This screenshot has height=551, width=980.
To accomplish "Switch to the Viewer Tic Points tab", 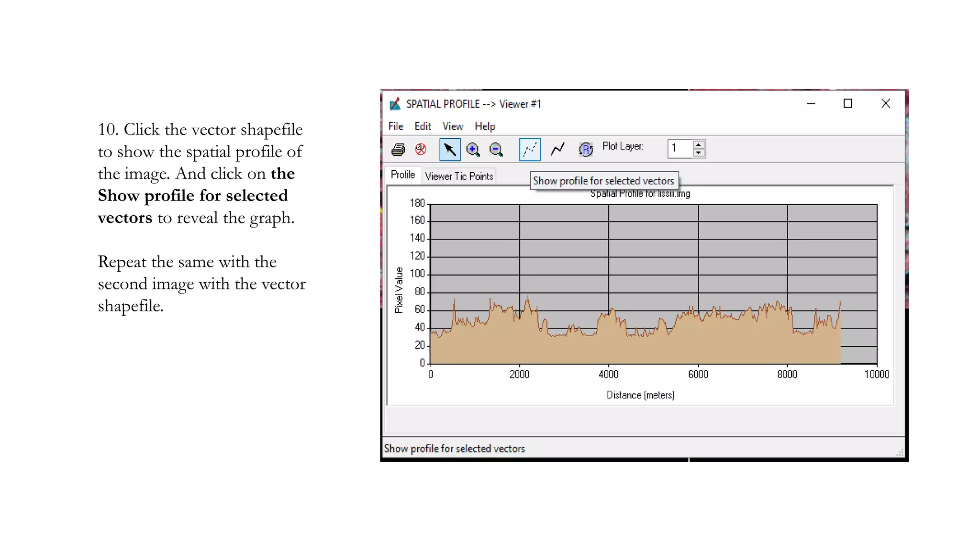I will (x=459, y=176).
